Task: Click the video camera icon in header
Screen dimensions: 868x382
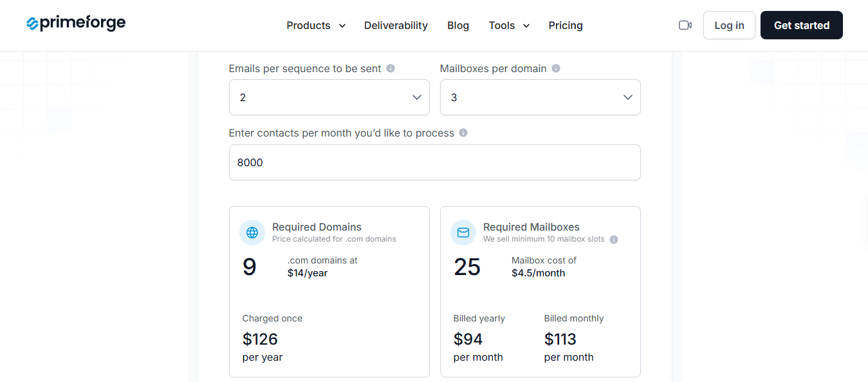Action: 685,25
